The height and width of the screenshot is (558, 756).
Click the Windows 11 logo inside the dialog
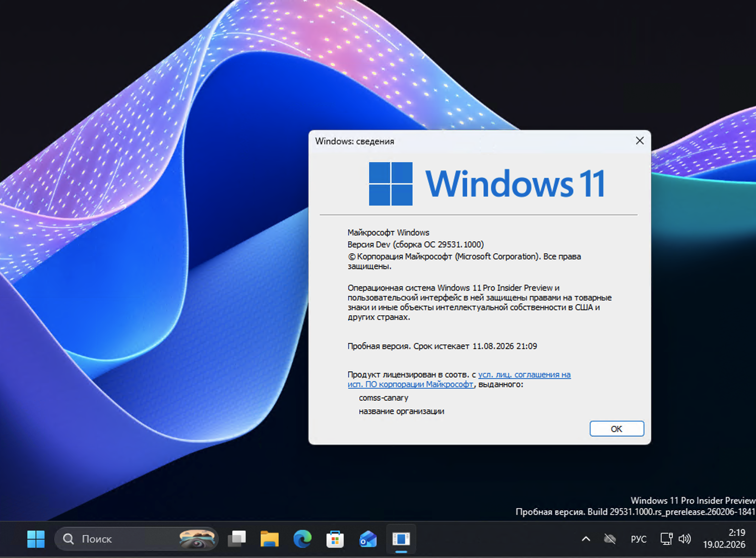391,183
